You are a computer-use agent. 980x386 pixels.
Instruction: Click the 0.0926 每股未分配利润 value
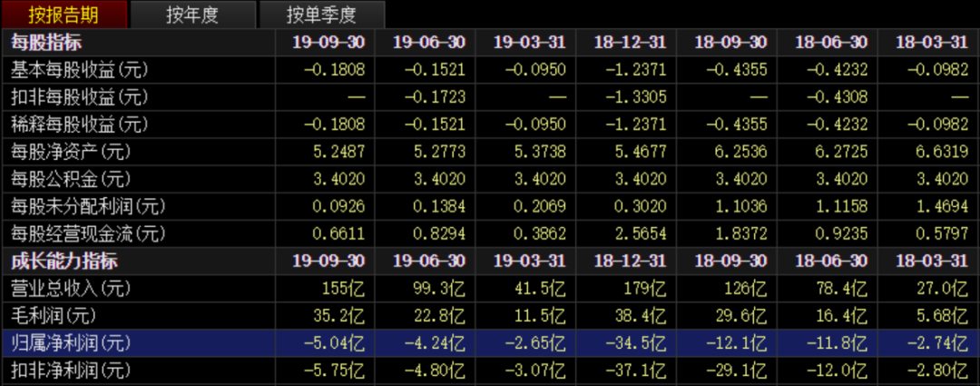pos(338,206)
